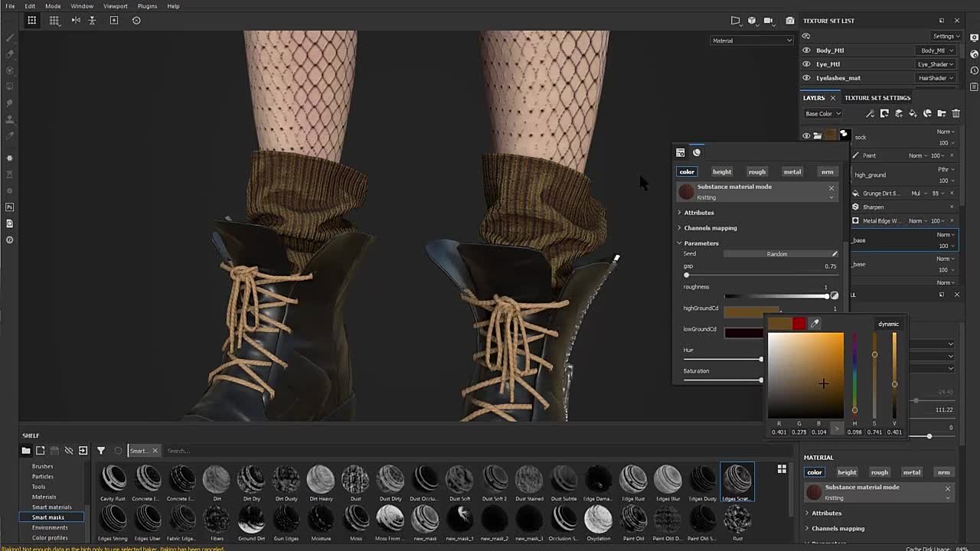Click the shelf grid size icon
The height and width of the screenshot is (551, 980).
click(x=782, y=469)
